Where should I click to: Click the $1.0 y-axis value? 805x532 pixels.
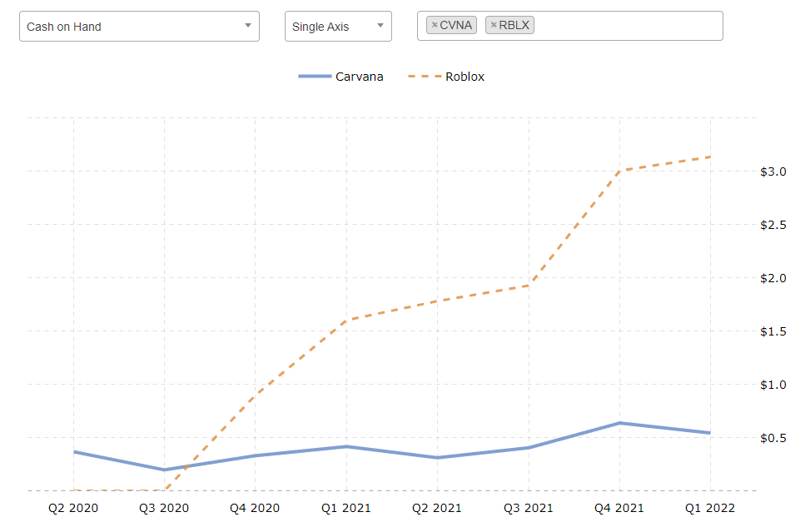(x=773, y=385)
